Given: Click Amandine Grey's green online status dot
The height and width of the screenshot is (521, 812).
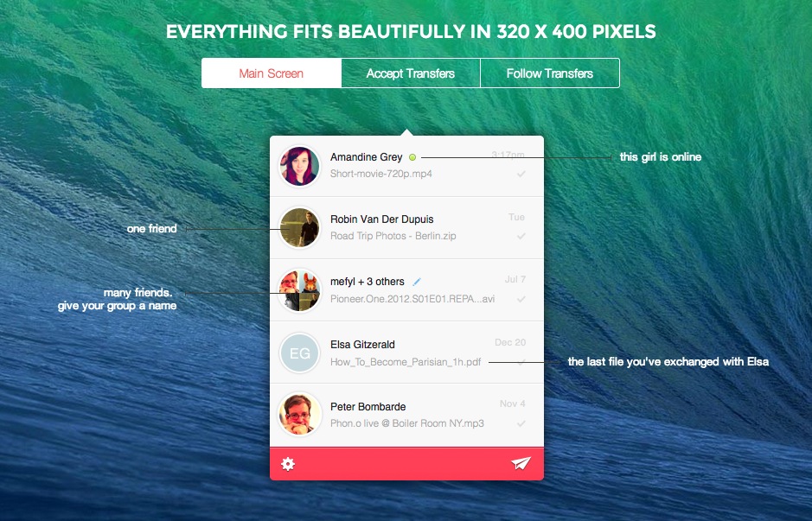Looking at the screenshot, I should coord(412,157).
